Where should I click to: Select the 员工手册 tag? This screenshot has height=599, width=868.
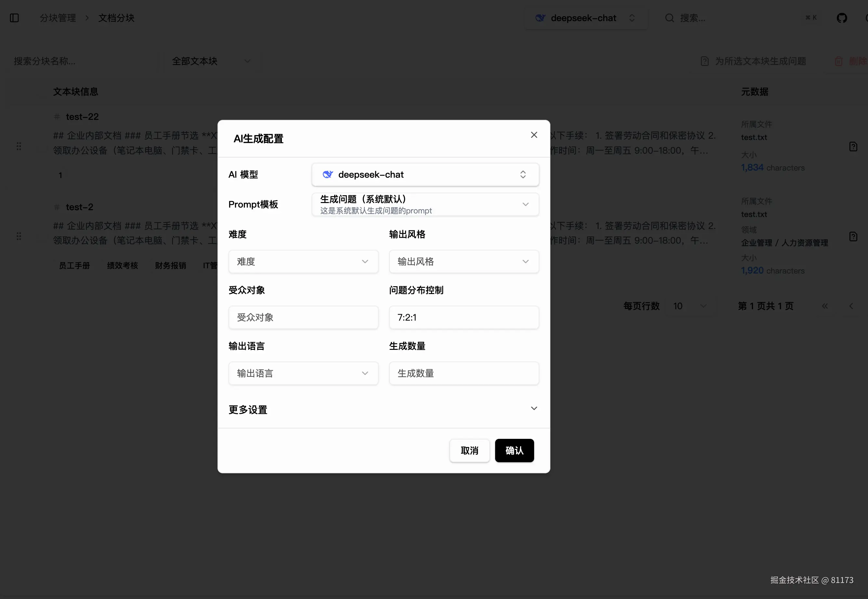coord(74,265)
